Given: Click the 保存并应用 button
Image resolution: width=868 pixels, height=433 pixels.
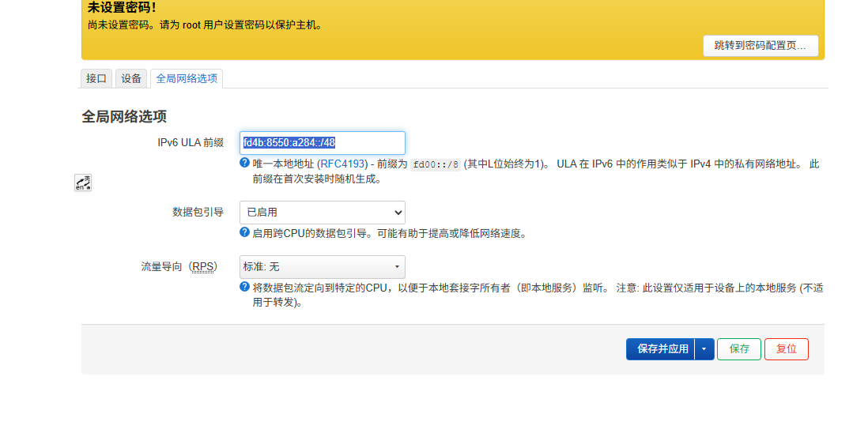Looking at the screenshot, I should [662, 349].
